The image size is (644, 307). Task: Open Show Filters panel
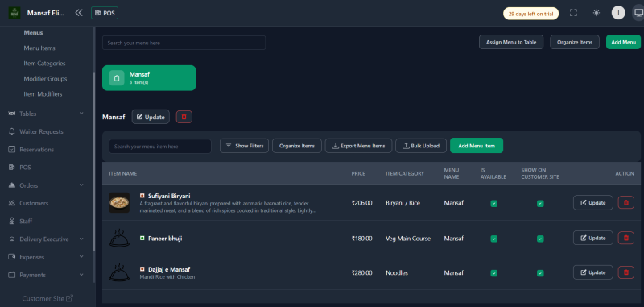pyautogui.click(x=245, y=146)
